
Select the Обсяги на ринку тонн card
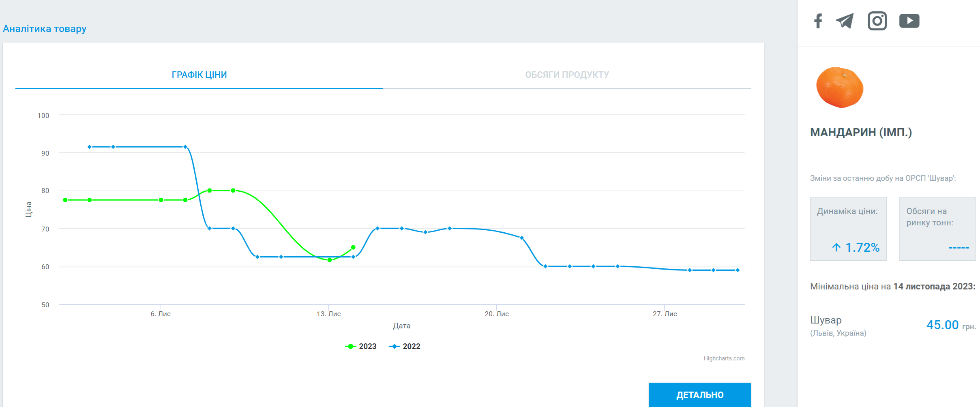tap(937, 229)
